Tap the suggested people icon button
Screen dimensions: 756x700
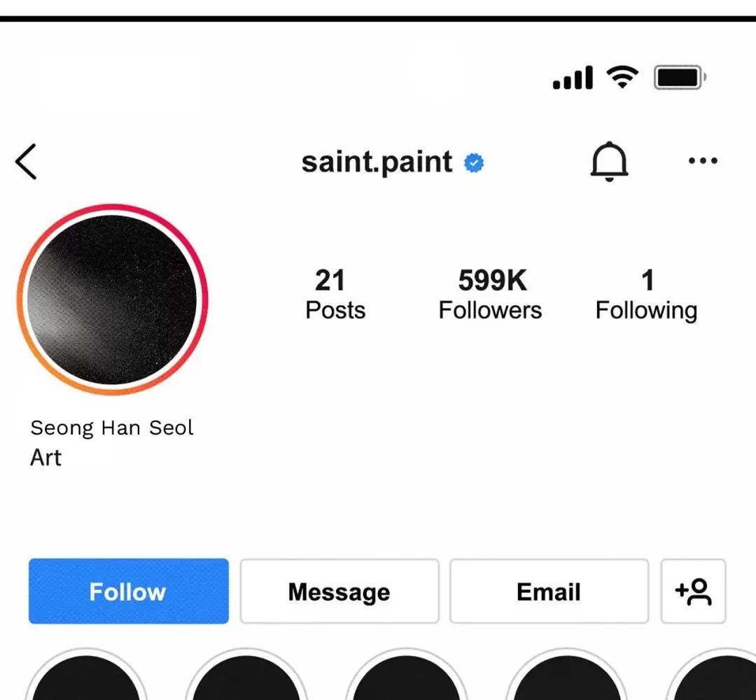[693, 591]
